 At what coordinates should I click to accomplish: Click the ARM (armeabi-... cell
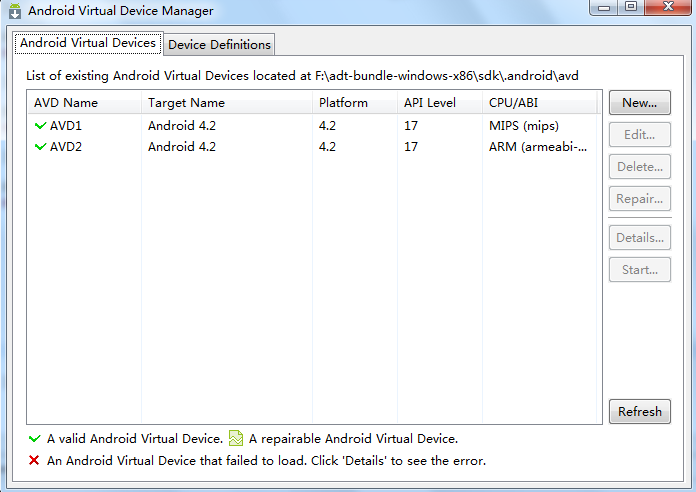pos(538,147)
